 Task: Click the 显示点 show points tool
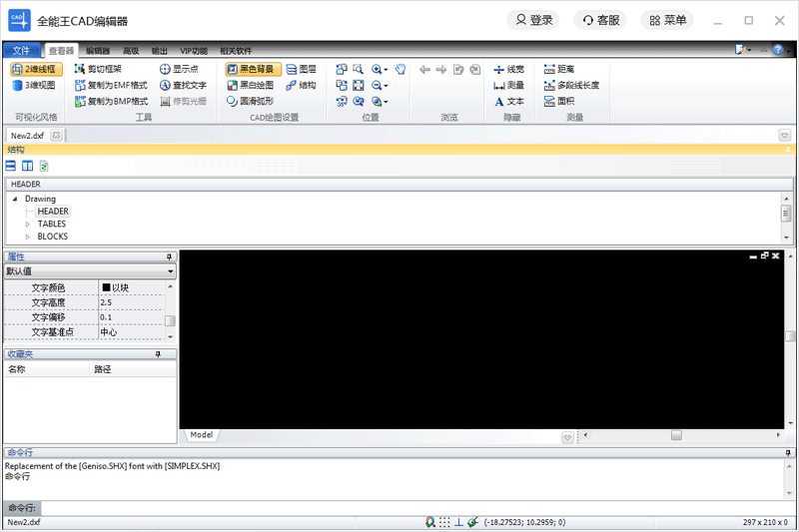(x=179, y=69)
